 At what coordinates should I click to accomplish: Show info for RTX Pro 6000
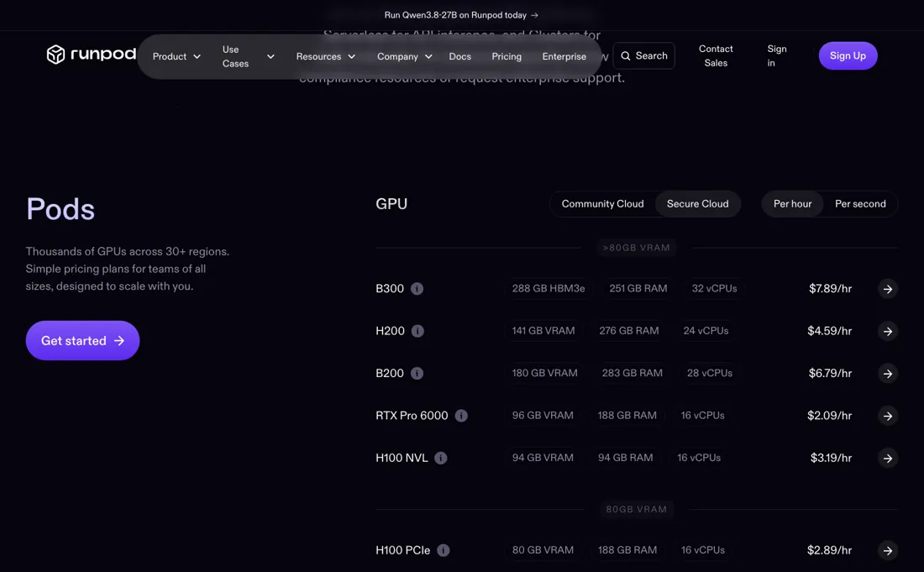461,416
